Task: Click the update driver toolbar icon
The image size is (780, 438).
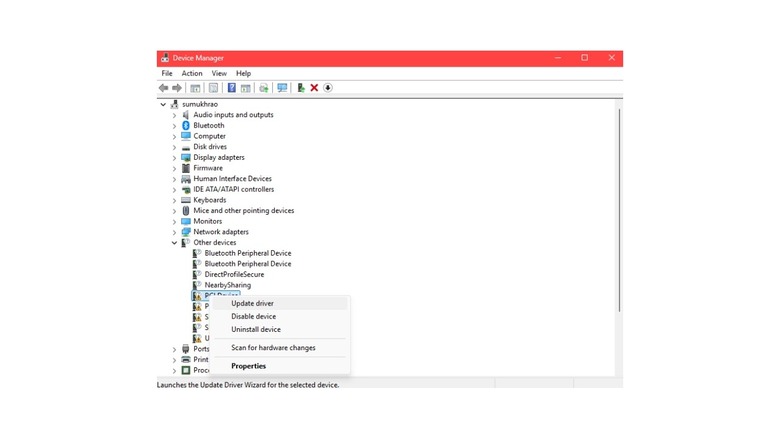Action: [x=301, y=88]
